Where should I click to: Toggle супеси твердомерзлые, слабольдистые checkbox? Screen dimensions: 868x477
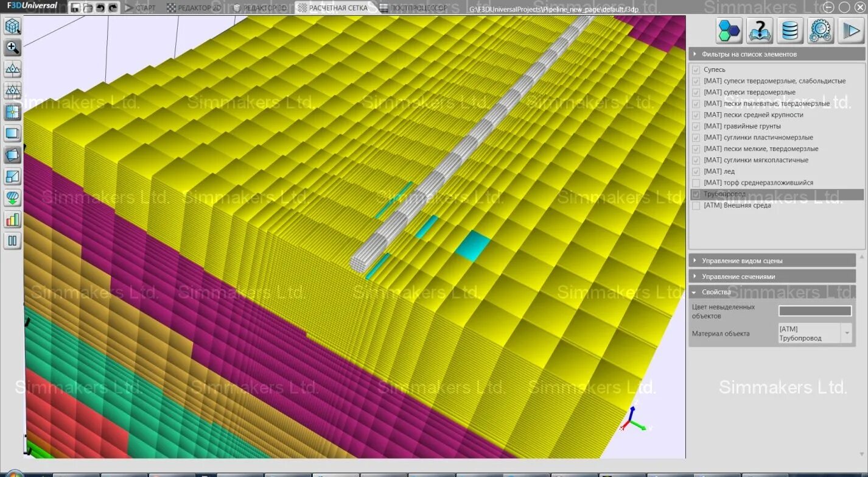click(x=696, y=81)
